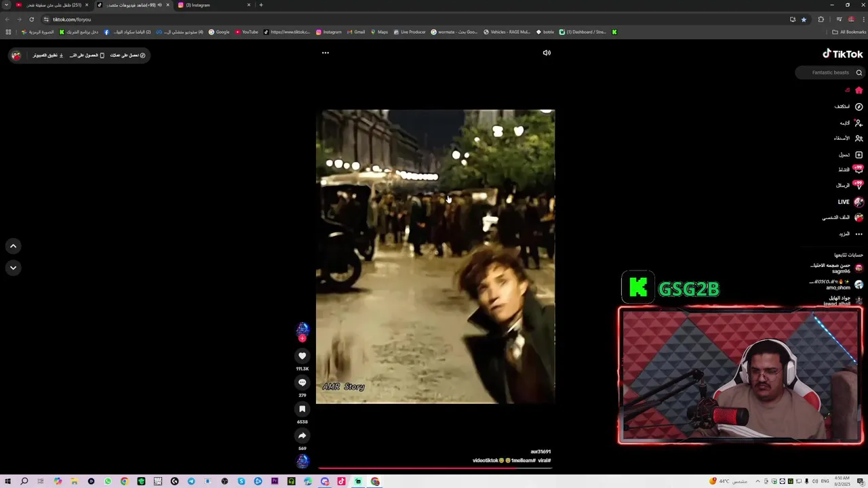The height and width of the screenshot is (488, 868).
Task: Click the search magnifier icon in TikTok
Action: [x=859, y=73]
